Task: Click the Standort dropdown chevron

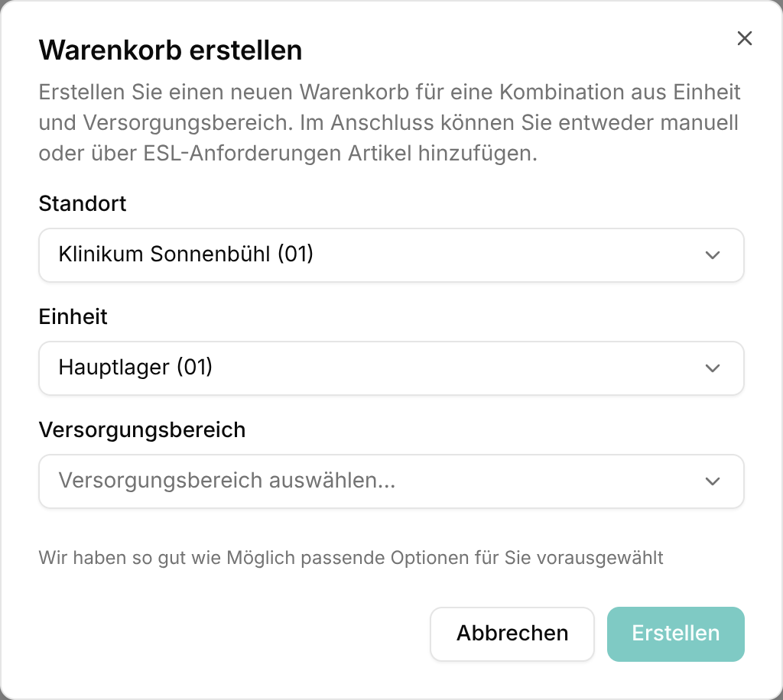Action: coord(712,255)
